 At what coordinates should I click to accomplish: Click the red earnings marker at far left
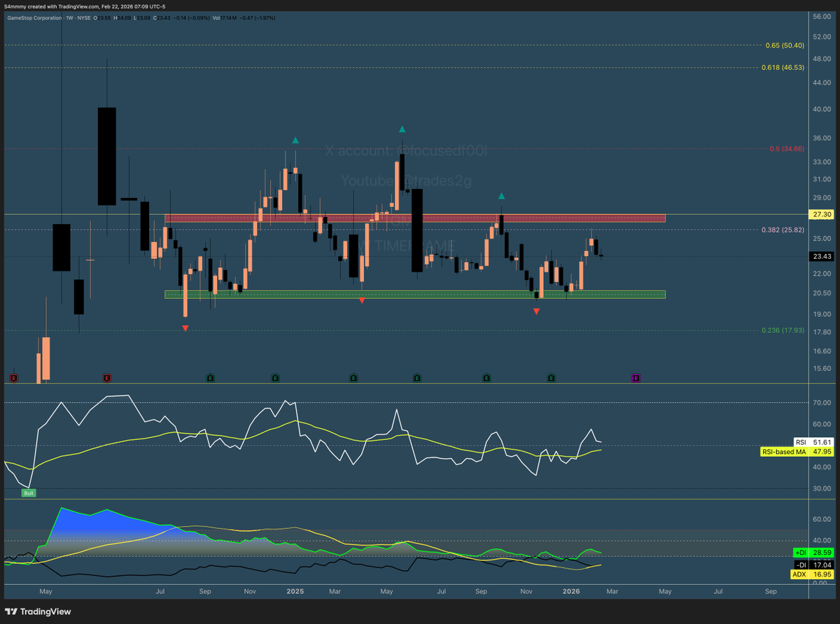13,378
